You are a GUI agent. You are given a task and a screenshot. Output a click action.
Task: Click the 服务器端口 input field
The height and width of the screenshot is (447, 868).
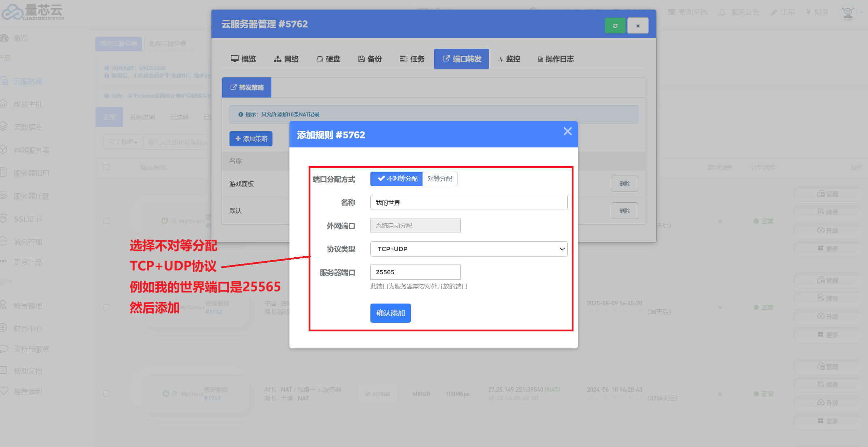tap(415, 272)
